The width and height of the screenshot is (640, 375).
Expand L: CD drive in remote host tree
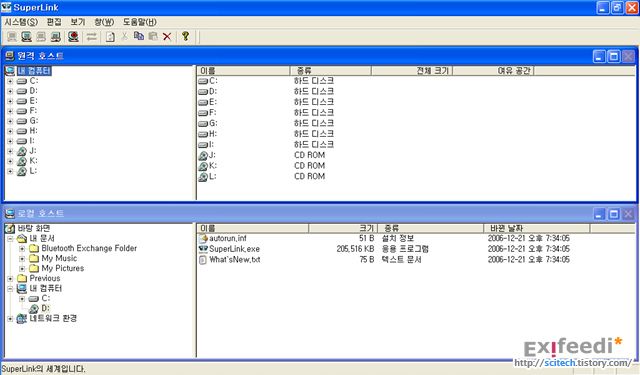click(10, 171)
